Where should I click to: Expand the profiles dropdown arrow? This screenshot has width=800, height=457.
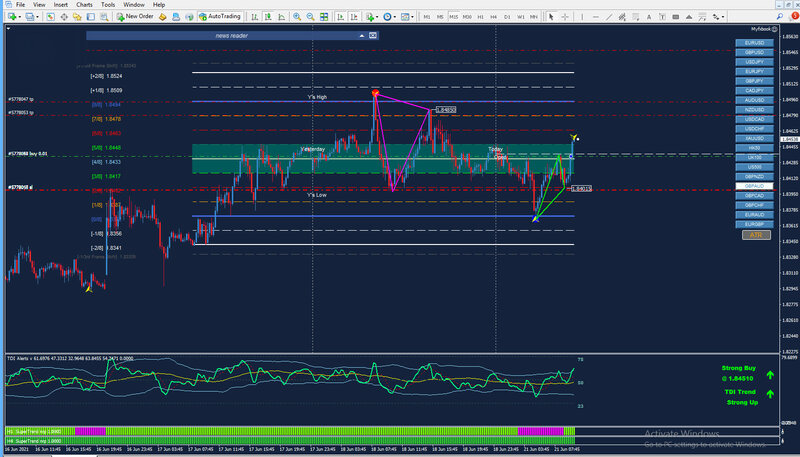point(38,17)
